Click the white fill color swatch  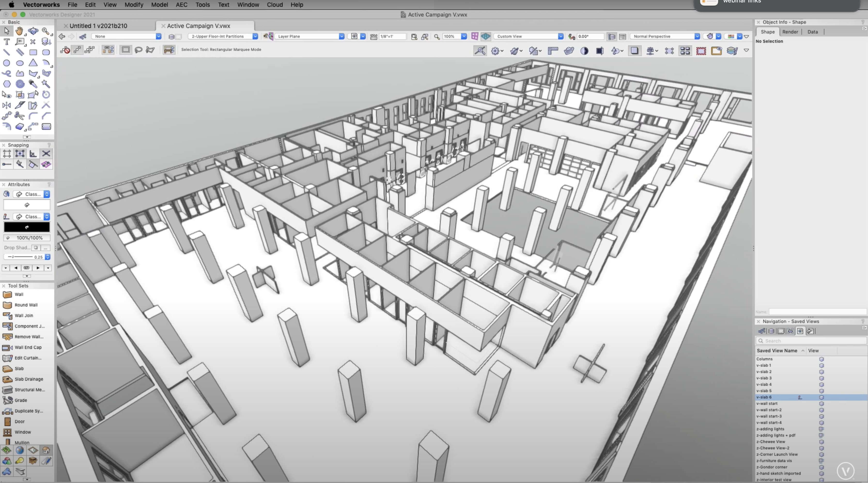pyautogui.click(x=27, y=205)
